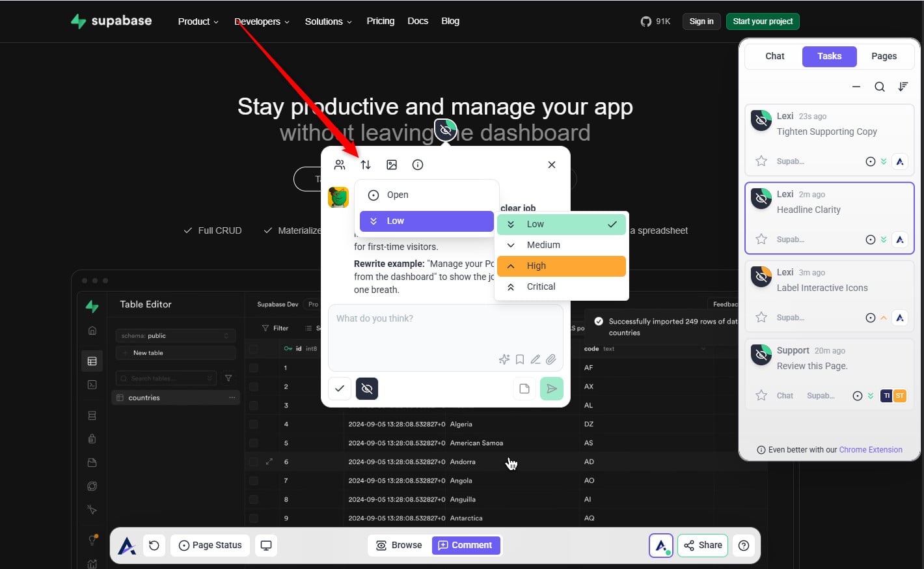Click the info icon in comment popup
This screenshot has width=924, height=569.
[418, 165]
